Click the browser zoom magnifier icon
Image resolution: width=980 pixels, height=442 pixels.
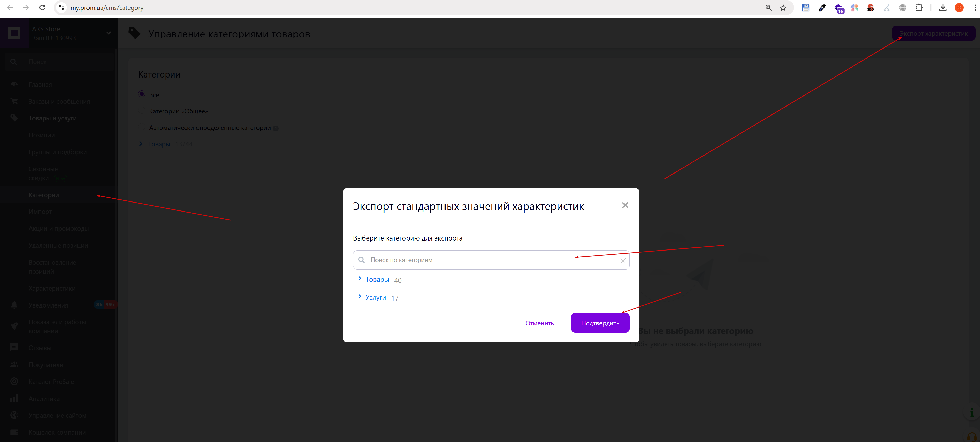coord(768,8)
